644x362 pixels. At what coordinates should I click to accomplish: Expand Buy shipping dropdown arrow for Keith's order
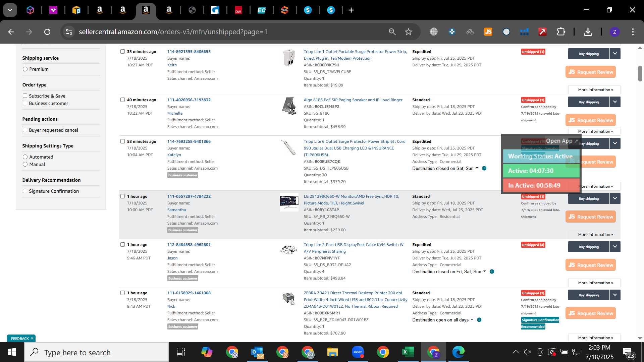point(615,54)
